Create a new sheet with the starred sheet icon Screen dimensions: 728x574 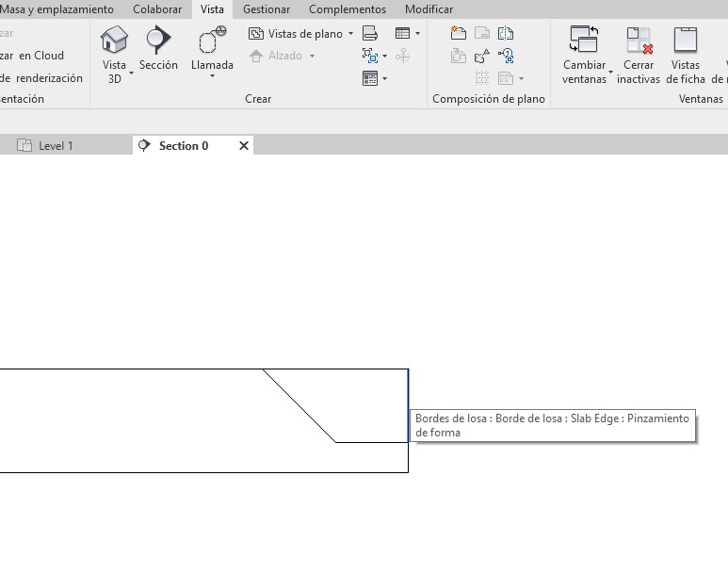click(x=459, y=33)
